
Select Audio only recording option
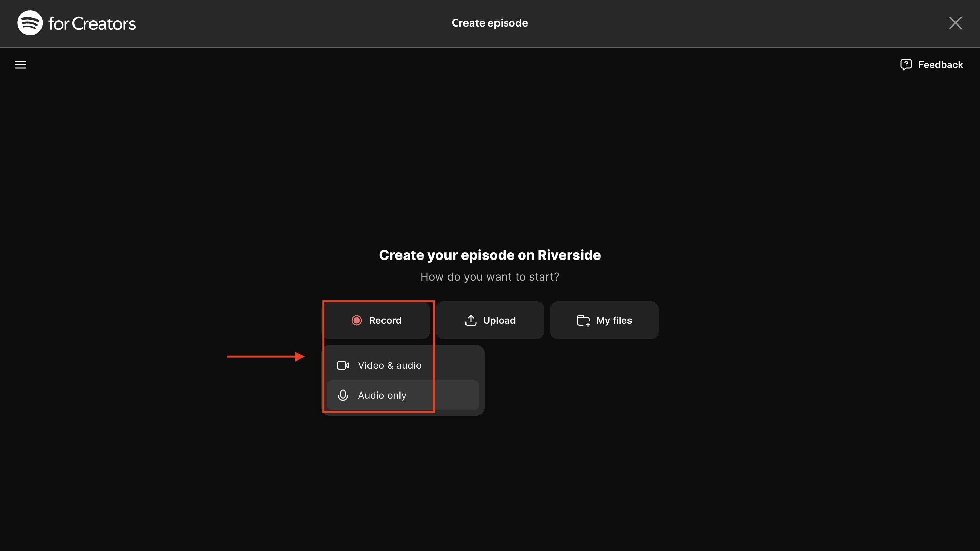pyautogui.click(x=403, y=396)
